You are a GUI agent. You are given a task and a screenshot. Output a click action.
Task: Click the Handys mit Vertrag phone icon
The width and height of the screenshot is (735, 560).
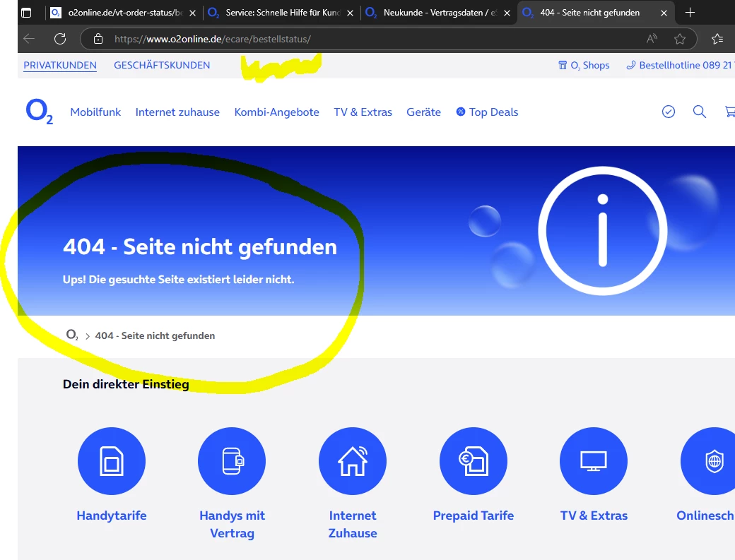pos(232,461)
